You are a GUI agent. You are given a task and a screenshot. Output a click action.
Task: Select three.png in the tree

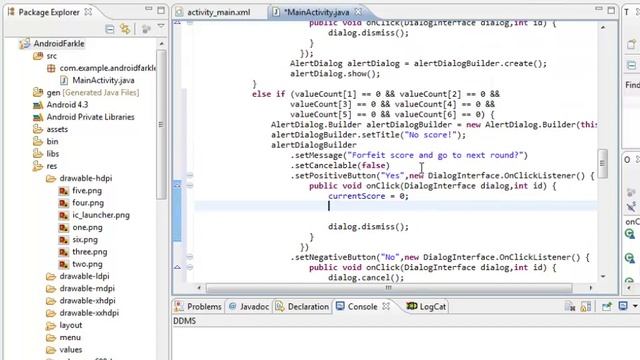(x=90, y=252)
